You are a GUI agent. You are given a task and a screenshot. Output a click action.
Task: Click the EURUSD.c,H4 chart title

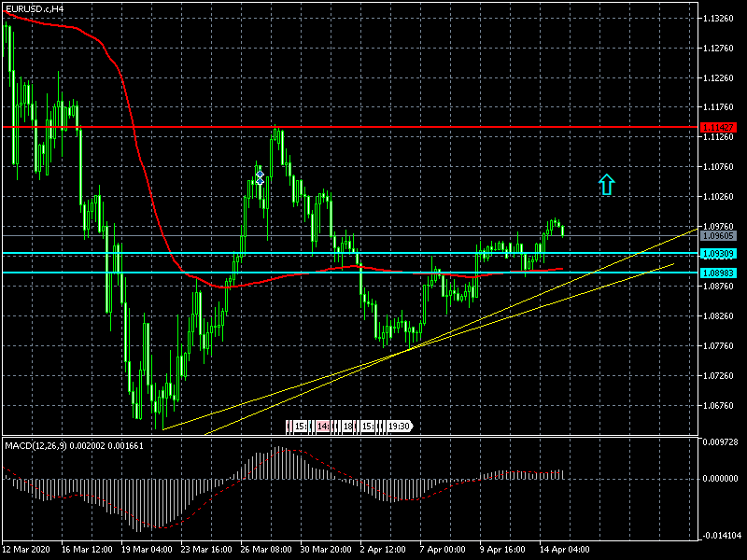point(35,9)
